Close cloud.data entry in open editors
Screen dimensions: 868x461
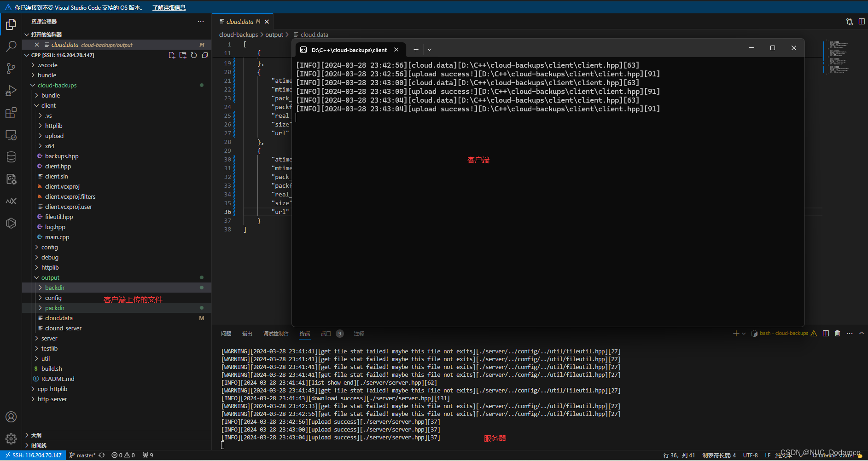(37, 45)
